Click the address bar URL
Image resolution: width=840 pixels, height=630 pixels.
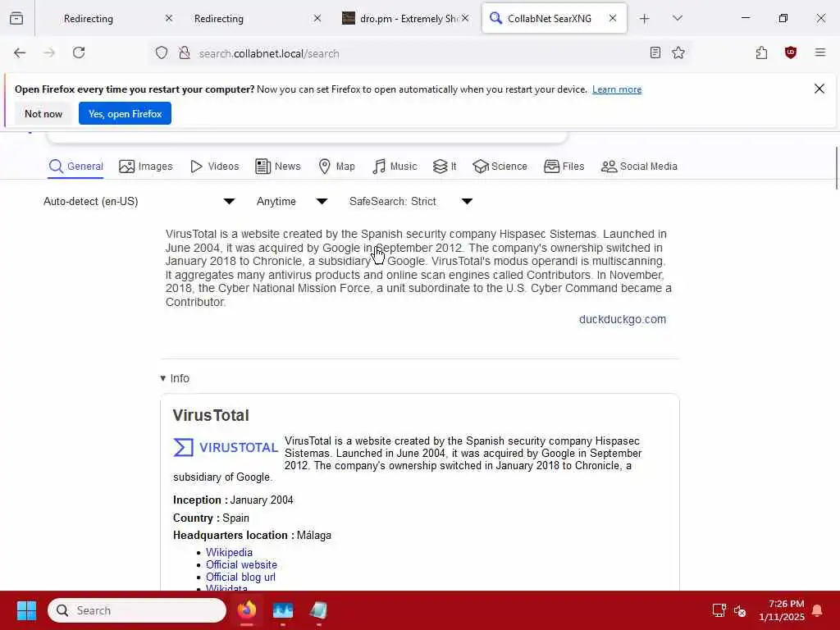pyautogui.click(x=269, y=53)
